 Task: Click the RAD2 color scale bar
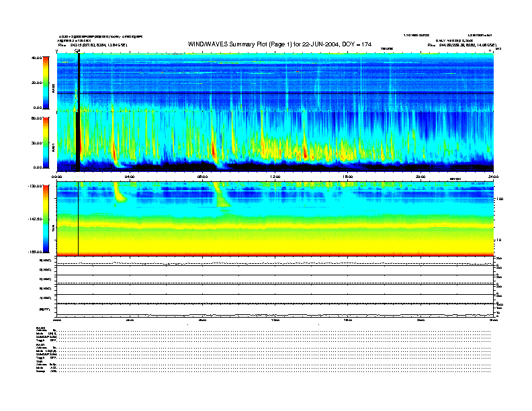pos(45,82)
